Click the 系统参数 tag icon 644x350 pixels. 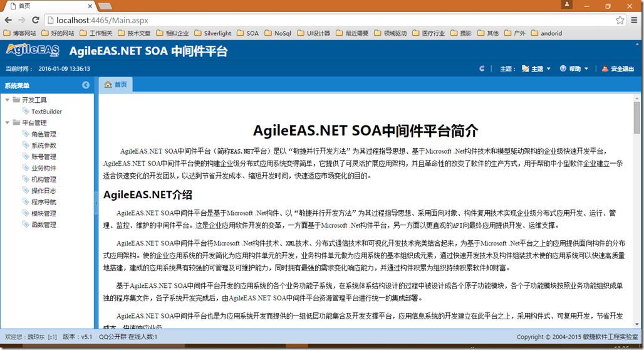(26, 145)
